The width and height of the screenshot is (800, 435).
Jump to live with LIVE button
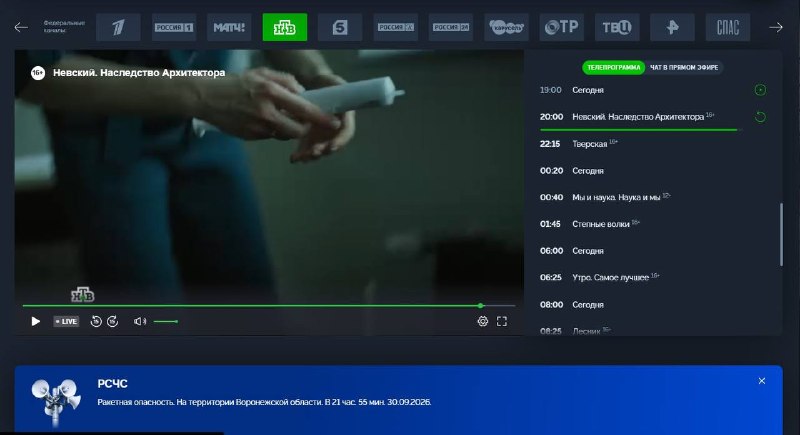[x=66, y=321]
